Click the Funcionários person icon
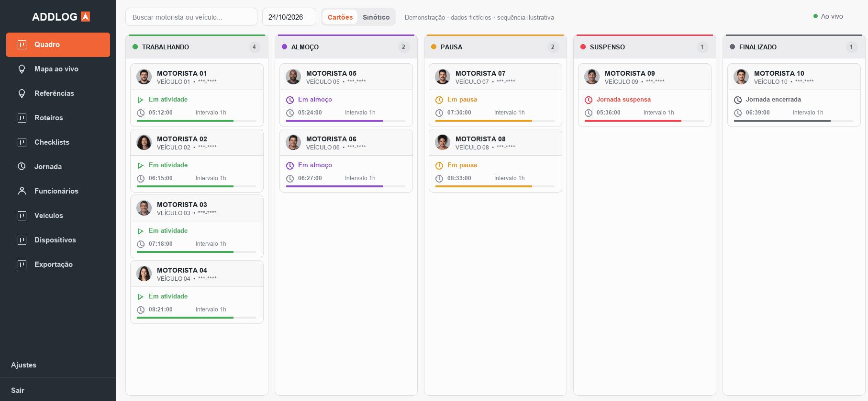 (22, 191)
